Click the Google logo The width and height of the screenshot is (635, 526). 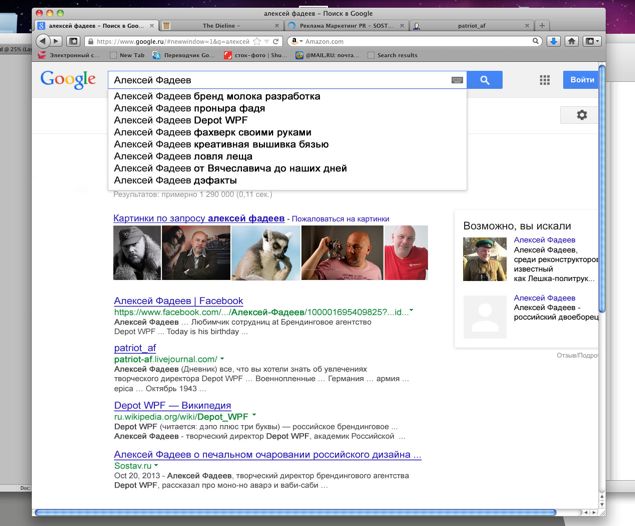(x=68, y=79)
